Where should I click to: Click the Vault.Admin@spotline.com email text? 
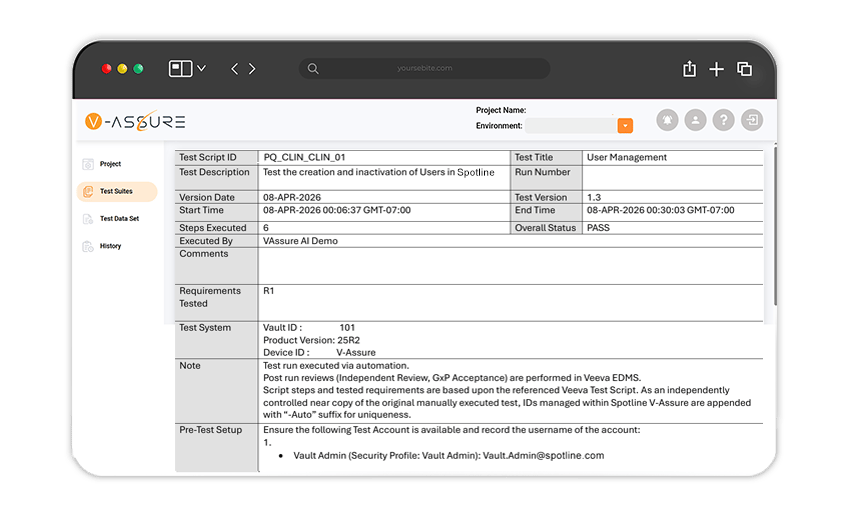click(x=543, y=455)
